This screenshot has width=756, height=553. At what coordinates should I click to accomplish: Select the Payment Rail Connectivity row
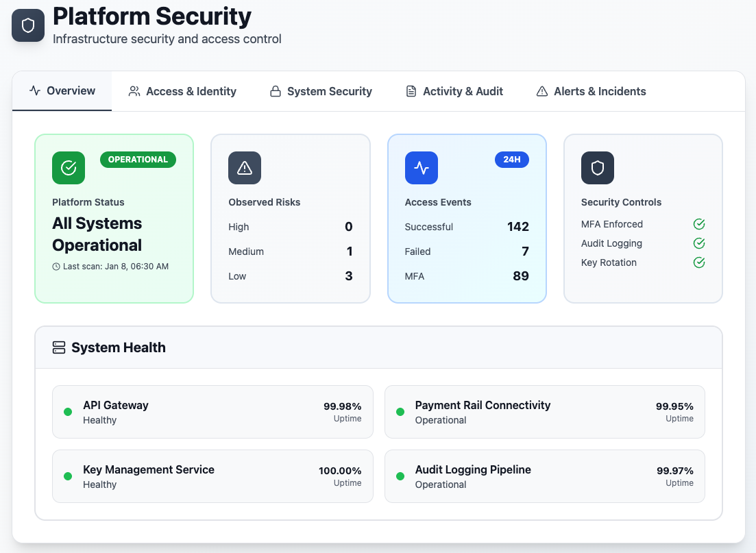pos(544,412)
